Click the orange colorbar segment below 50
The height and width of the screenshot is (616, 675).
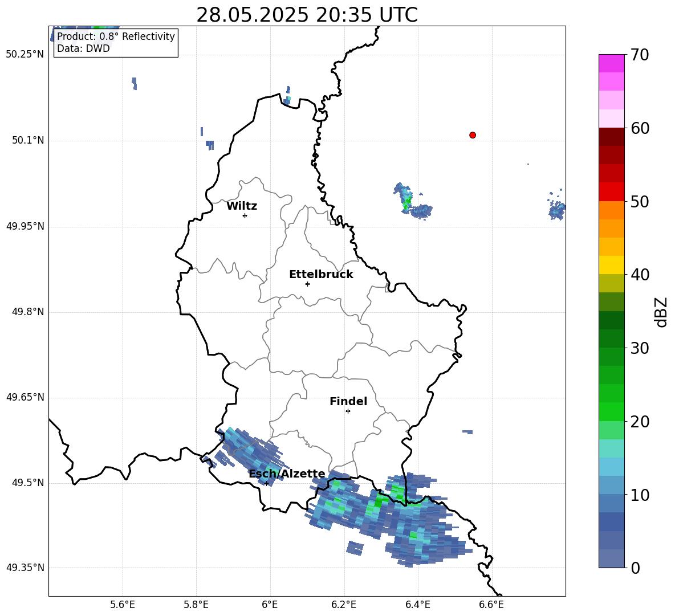pos(611,210)
